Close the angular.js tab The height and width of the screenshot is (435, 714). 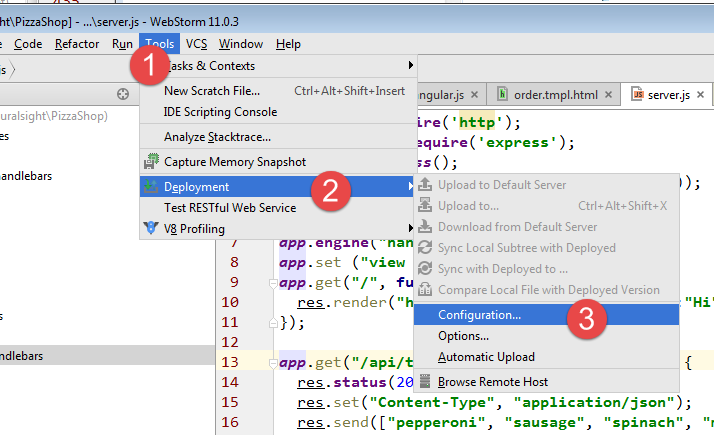click(x=474, y=95)
